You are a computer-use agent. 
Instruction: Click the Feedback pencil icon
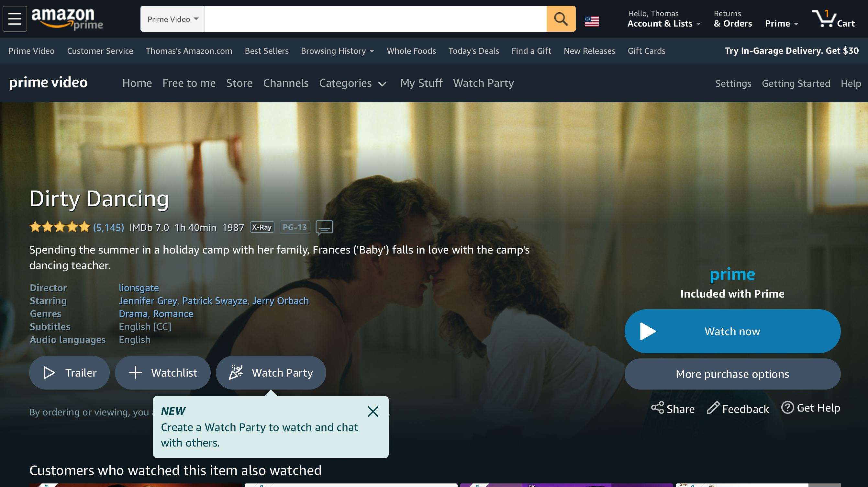712,408
